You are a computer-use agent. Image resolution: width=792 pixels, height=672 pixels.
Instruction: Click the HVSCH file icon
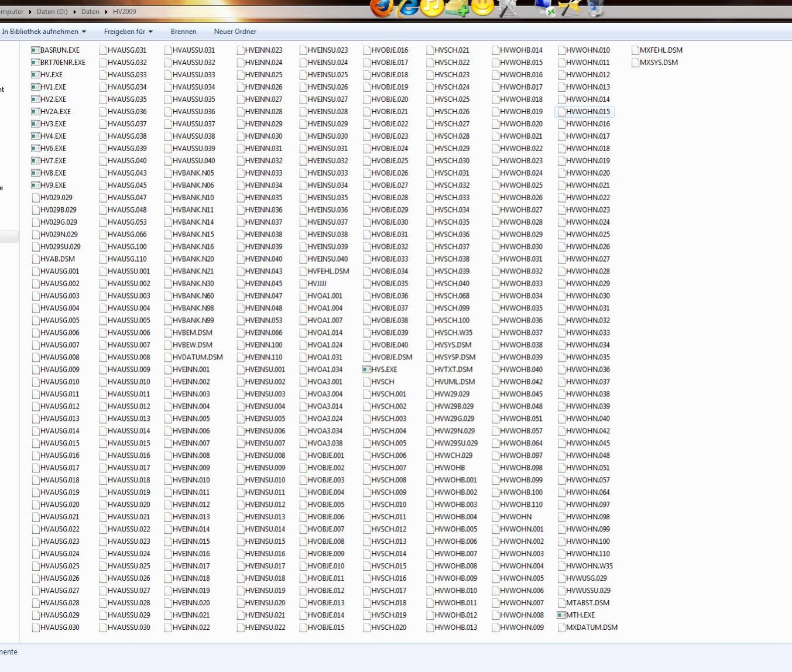tap(367, 382)
